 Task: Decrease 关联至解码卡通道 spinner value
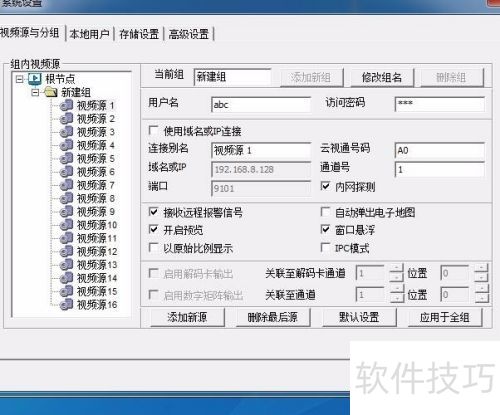coord(396,277)
